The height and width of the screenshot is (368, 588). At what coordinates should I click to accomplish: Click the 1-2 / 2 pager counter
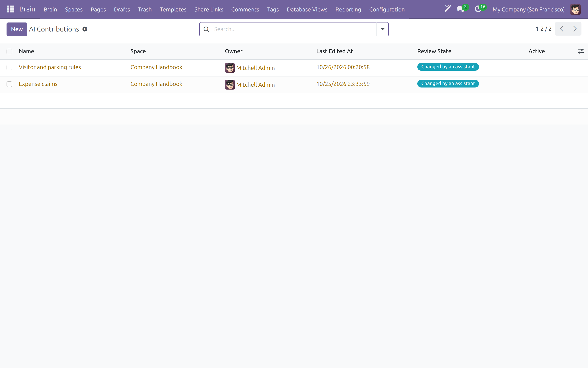tap(543, 29)
